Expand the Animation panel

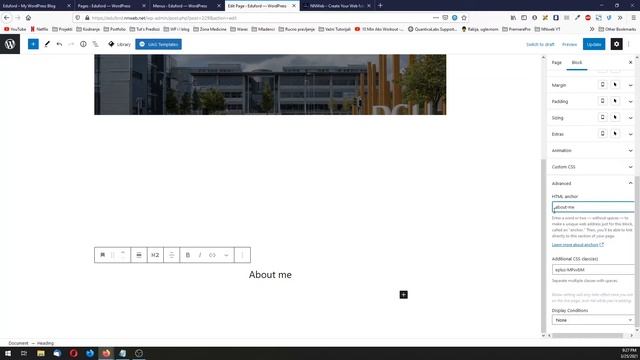pos(591,151)
